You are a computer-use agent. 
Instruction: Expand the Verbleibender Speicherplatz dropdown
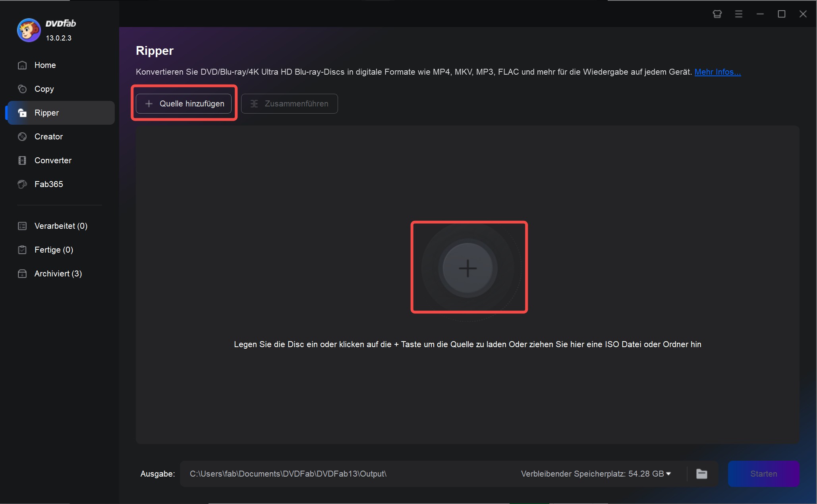tap(674, 474)
